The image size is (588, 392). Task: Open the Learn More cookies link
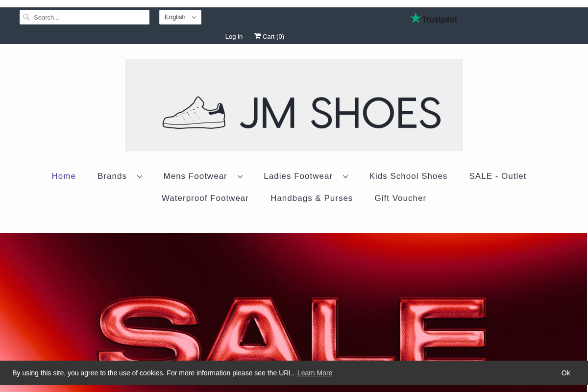[315, 373]
